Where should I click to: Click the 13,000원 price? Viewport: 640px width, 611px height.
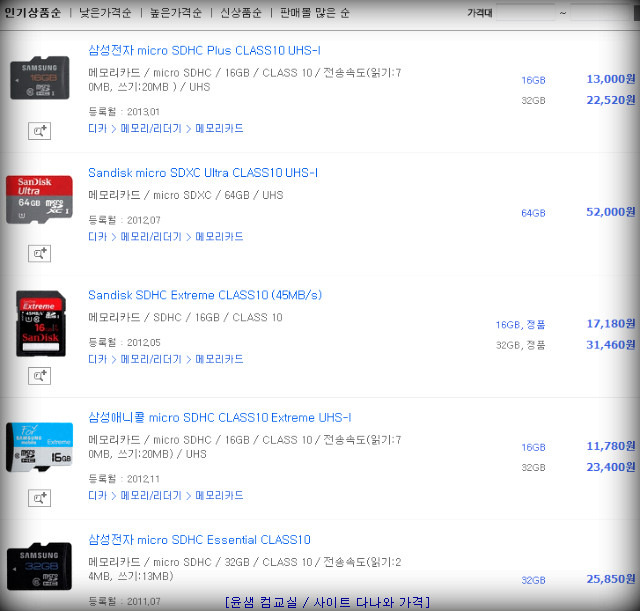click(611, 79)
